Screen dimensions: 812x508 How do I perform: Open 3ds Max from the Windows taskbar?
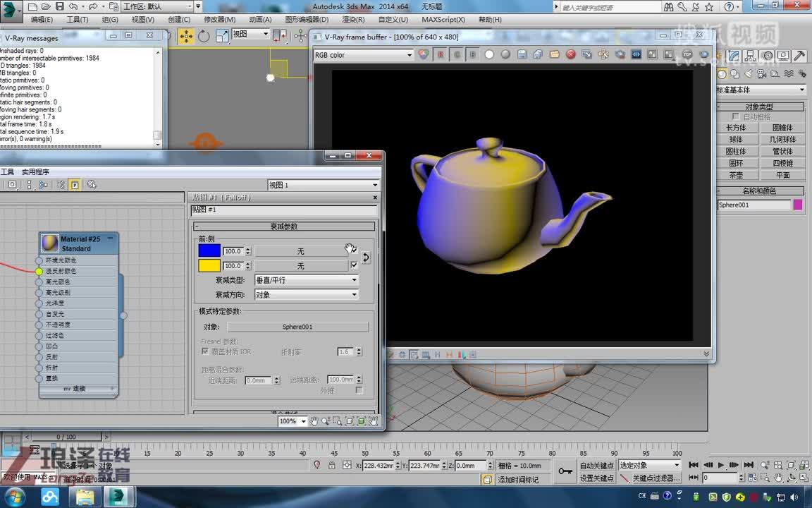click(118, 496)
